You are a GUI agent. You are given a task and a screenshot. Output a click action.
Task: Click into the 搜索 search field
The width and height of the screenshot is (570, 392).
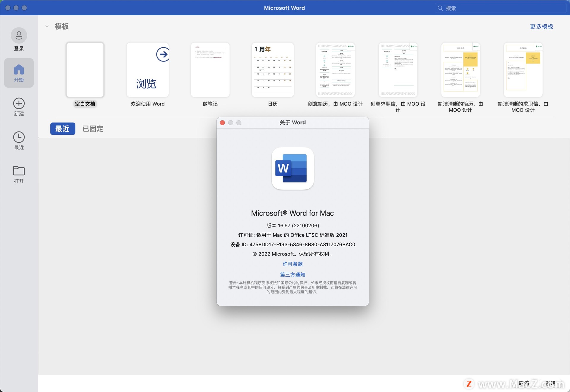coord(501,8)
